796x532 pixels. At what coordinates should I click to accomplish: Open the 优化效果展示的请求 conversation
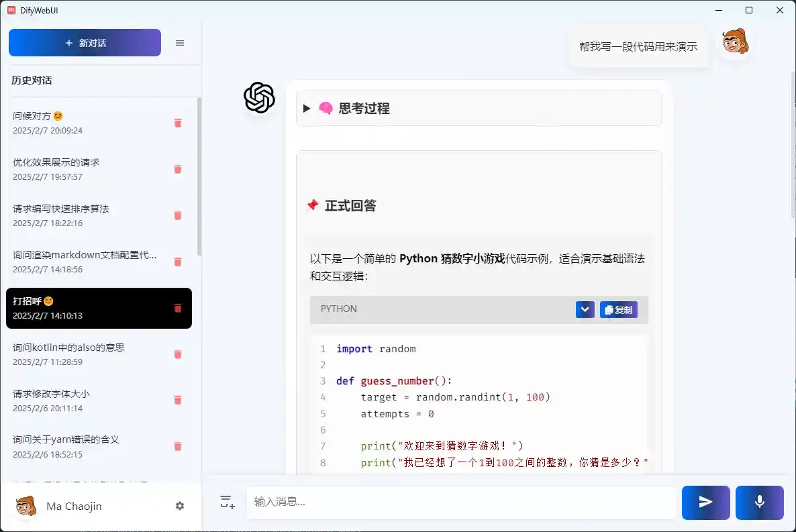(x=99, y=169)
